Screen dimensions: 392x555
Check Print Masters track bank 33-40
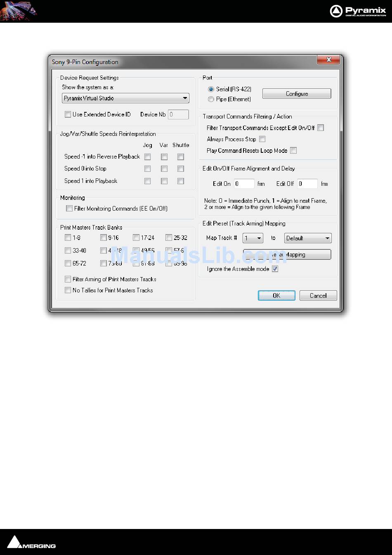[x=68, y=250]
